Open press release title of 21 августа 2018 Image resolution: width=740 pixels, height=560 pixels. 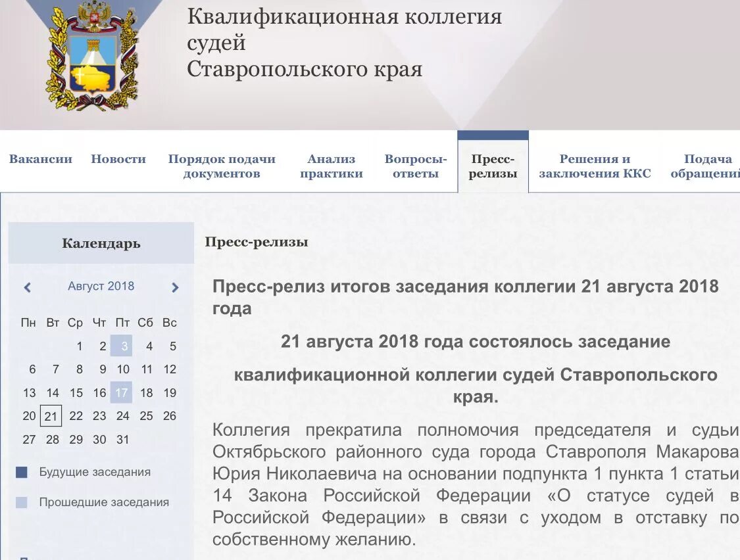[465, 297]
